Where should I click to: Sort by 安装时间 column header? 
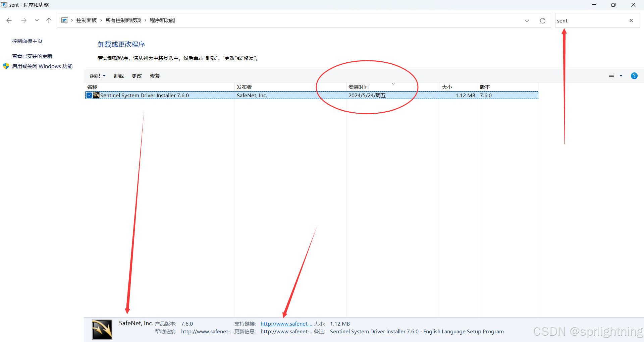click(x=393, y=87)
